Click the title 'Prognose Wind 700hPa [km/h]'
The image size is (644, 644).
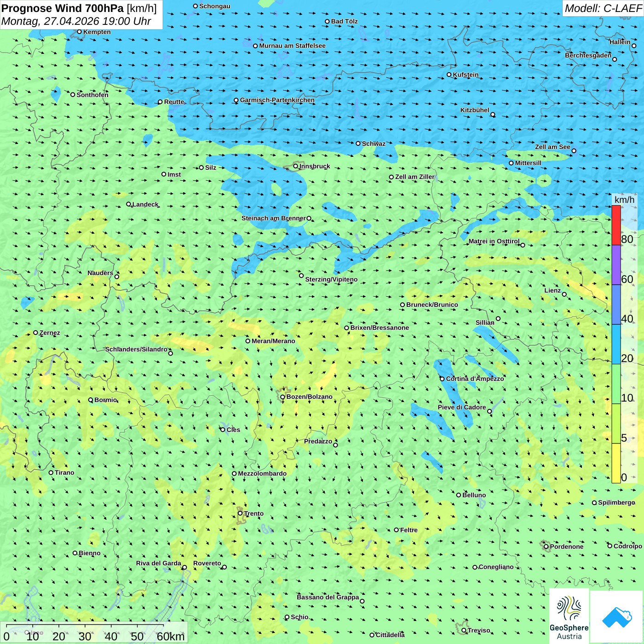coord(79,8)
